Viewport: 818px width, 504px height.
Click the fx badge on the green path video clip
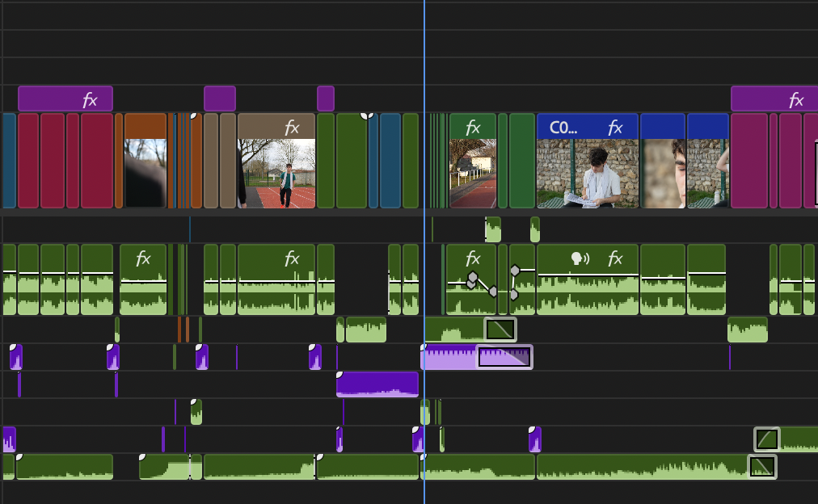tap(473, 128)
